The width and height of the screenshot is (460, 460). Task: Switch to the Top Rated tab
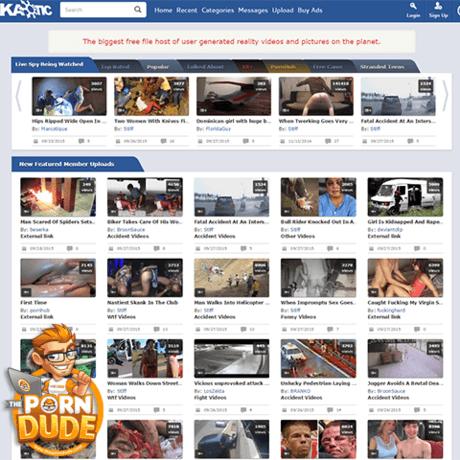[x=115, y=67]
